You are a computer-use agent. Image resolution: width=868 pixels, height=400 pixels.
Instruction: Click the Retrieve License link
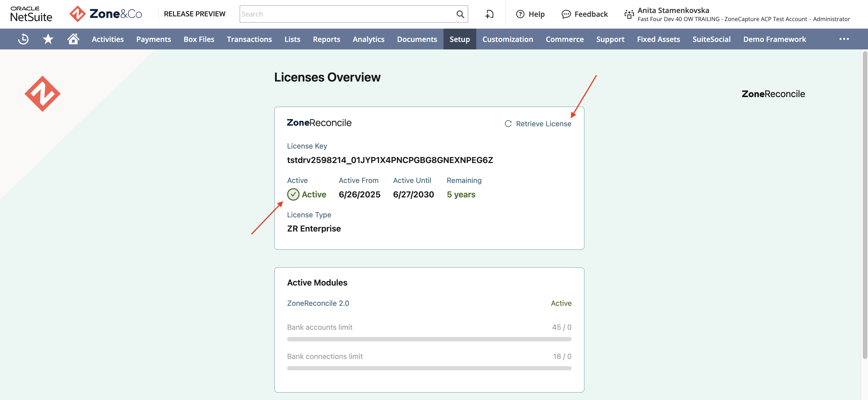point(543,124)
